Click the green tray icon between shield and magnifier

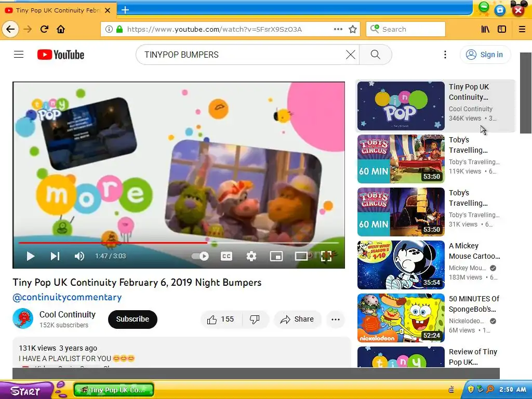point(481,389)
